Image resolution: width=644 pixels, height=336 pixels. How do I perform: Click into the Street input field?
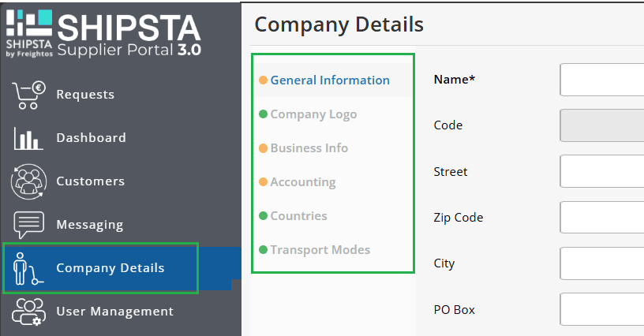click(x=601, y=171)
